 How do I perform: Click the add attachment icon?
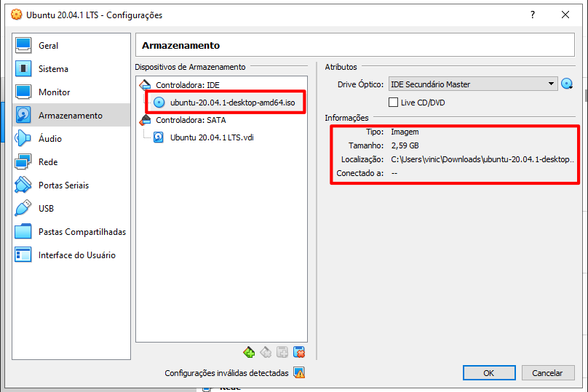pyautogui.click(x=282, y=352)
